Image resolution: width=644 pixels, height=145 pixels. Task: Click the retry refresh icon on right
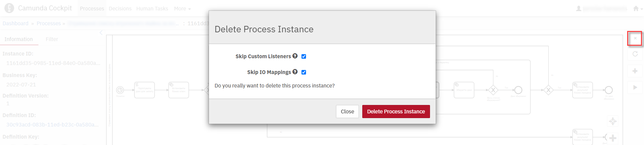[635, 54]
